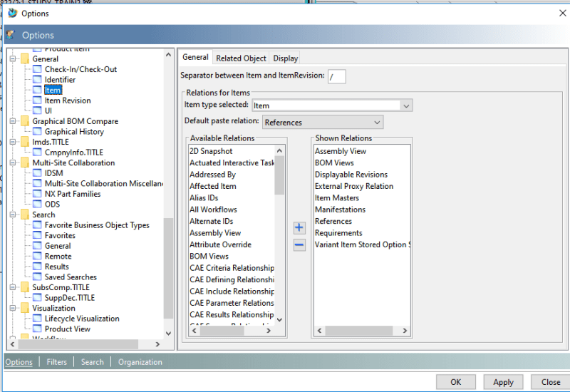The height and width of the screenshot is (392, 570).
Task: Click the UI page icon in tree
Action: [x=37, y=110]
